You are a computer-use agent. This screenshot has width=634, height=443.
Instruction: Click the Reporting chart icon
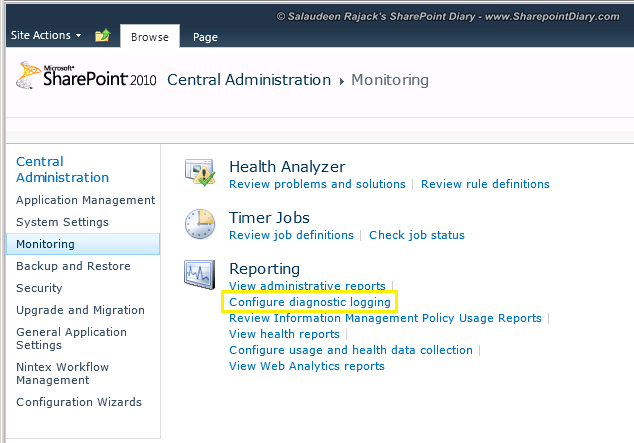tap(200, 274)
